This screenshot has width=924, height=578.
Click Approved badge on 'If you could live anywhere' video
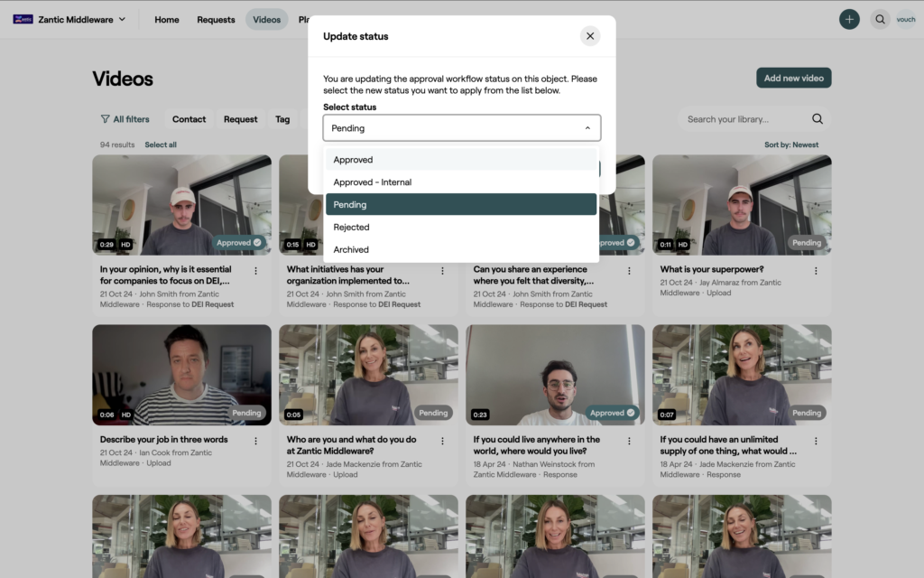point(613,413)
